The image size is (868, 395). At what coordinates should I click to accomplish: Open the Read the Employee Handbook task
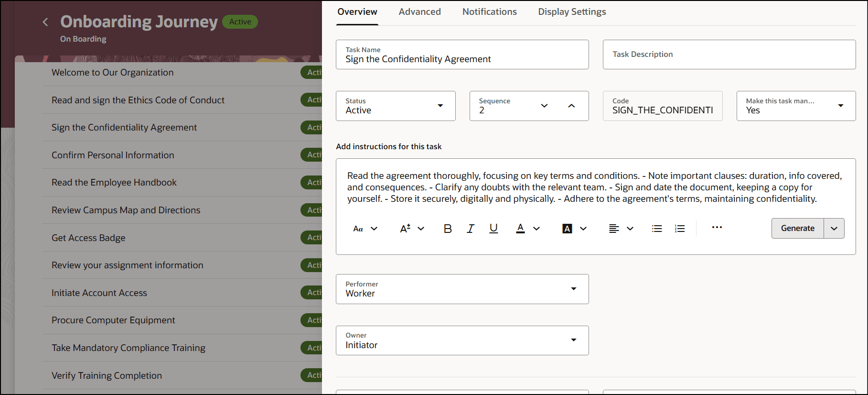[114, 183]
